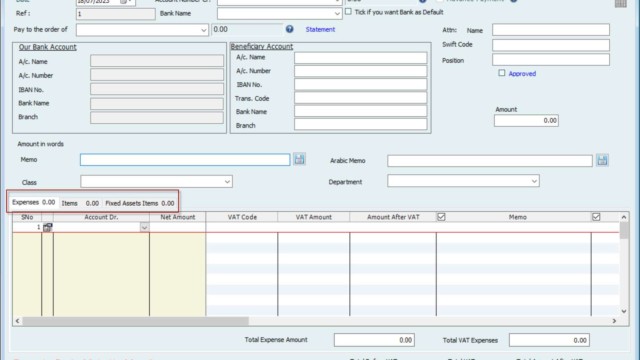
Task: Click Beneficiary IBAN No. field
Action: coord(360,84)
